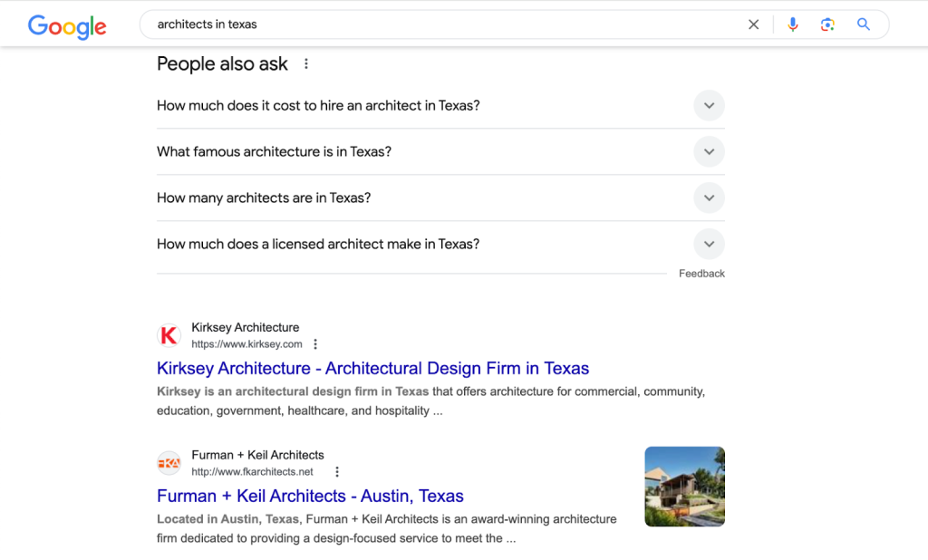
Task: Click the magnifying glass search button
Action: [864, 24]
